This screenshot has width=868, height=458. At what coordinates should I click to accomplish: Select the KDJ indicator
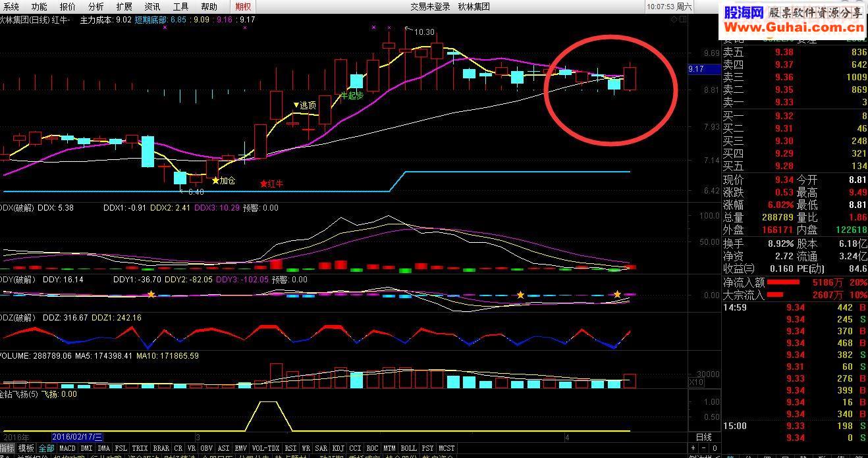click(339, 449)
